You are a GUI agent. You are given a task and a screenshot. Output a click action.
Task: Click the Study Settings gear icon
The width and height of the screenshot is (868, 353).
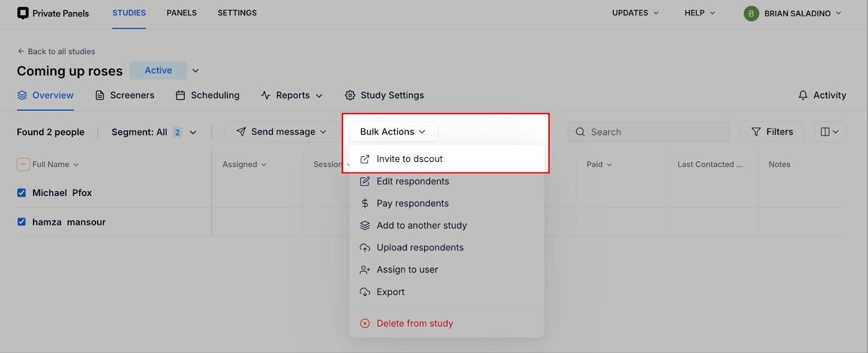tap(350, 96)
